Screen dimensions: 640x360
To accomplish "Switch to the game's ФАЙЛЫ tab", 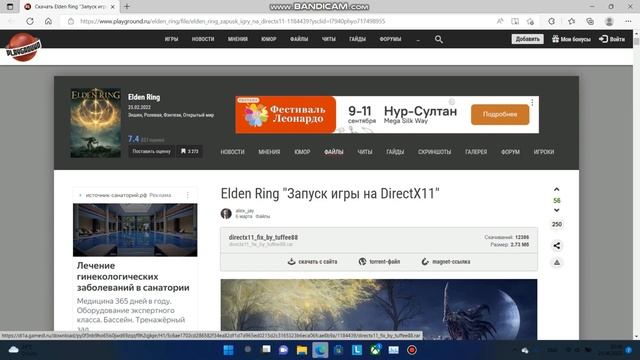I will click(x=334, y=152).
